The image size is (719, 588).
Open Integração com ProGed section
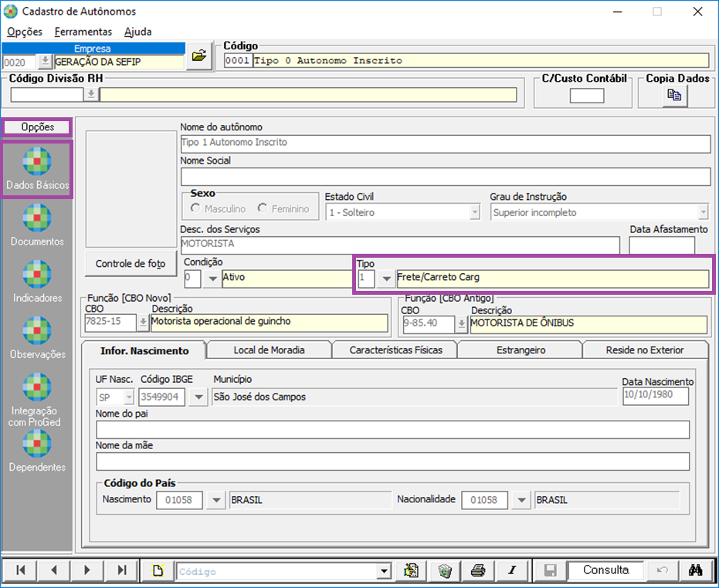click(x=37, y=400)
